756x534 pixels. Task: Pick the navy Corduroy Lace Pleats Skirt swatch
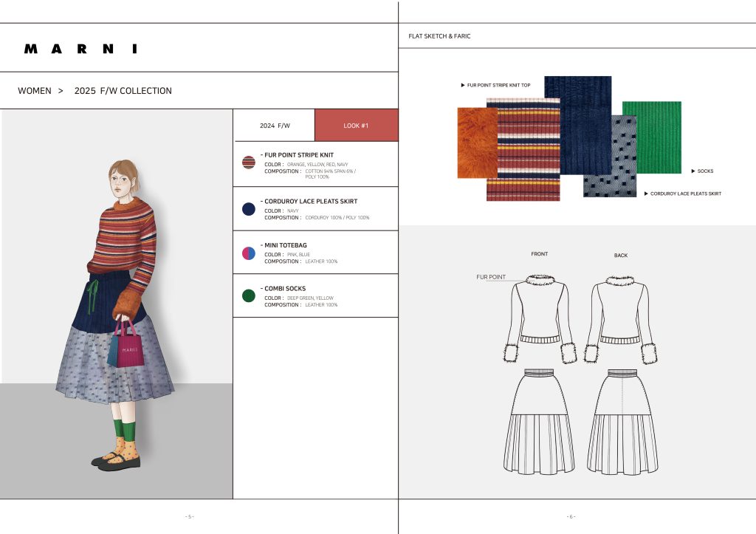click(x=249, y=209)
